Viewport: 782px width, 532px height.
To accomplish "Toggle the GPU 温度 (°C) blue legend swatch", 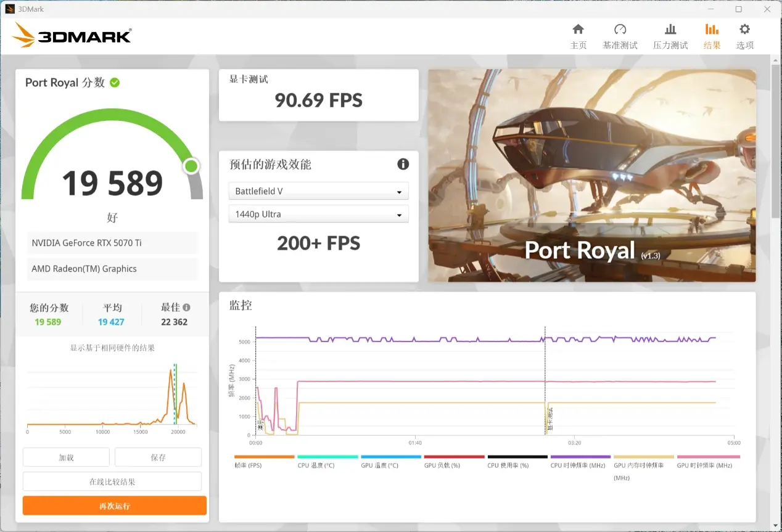I will (x=391, y=457).
